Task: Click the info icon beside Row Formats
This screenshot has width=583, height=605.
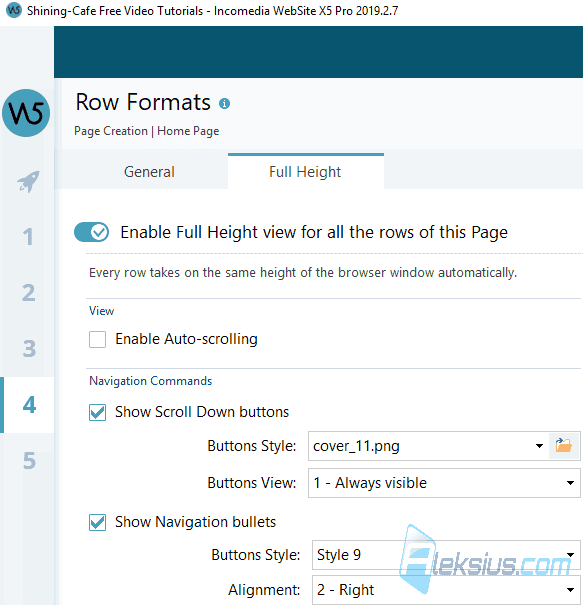Action: (224, 103)
